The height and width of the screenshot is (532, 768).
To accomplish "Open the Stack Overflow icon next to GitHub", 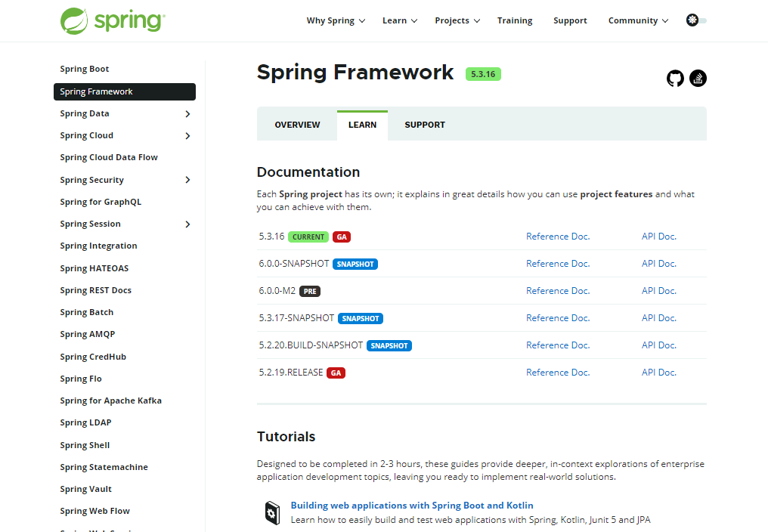I will 697,78.
